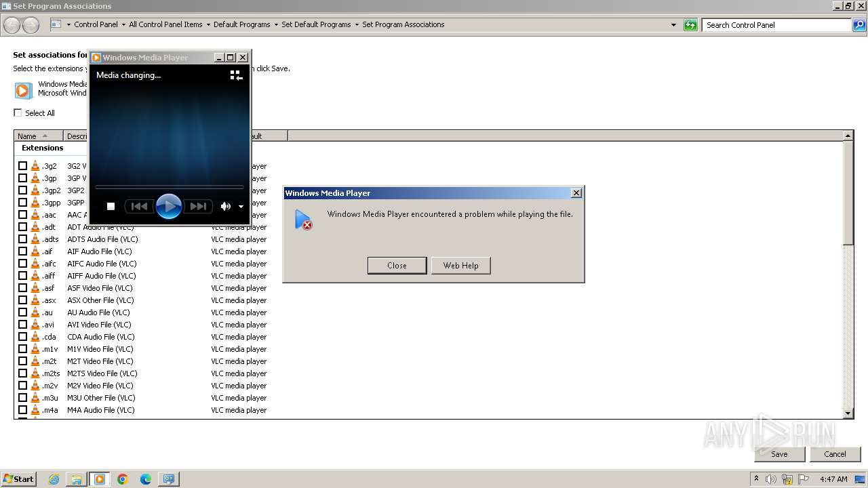
Task: Save the program associations
Action: click(x=779, y=454)
